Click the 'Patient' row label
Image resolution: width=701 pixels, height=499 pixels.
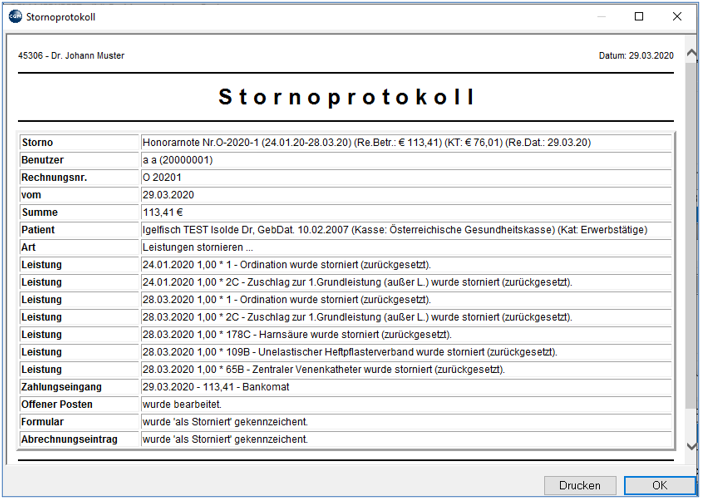point(38,229)
